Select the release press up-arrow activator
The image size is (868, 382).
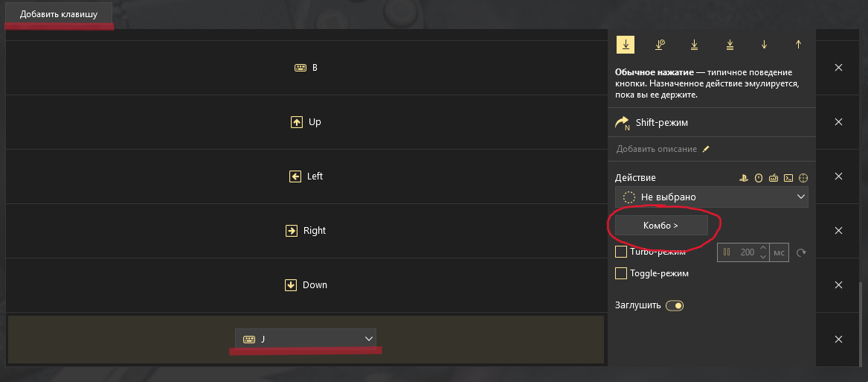coord(798,45)
